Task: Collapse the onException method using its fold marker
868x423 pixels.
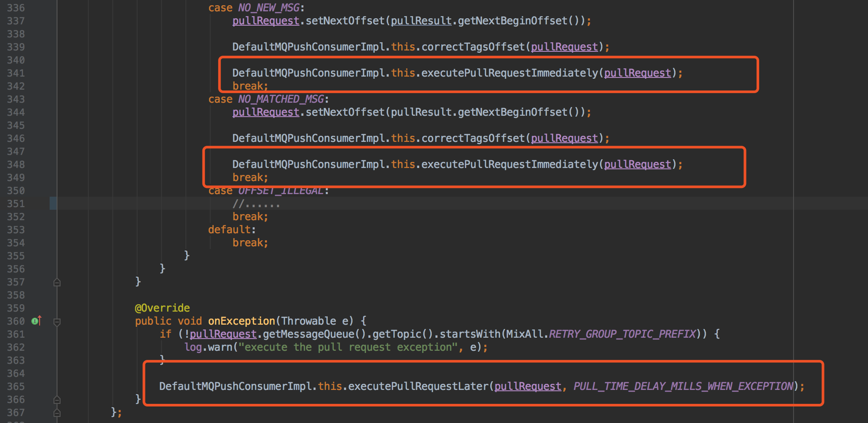Action: click(x=57, y=322)
